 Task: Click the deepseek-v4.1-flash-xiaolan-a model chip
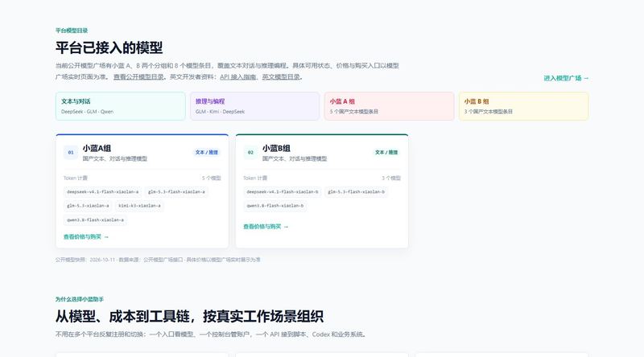point(103,191)
